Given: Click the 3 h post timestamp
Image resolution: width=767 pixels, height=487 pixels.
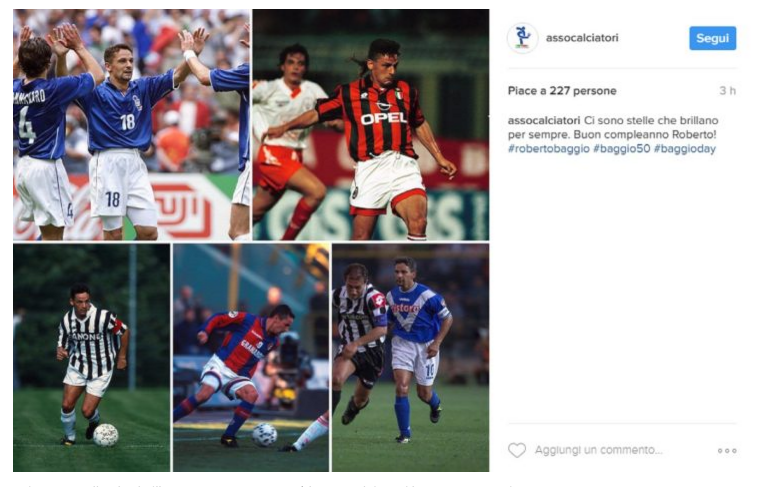Looking at the screenshot, I should coord(727,91).
